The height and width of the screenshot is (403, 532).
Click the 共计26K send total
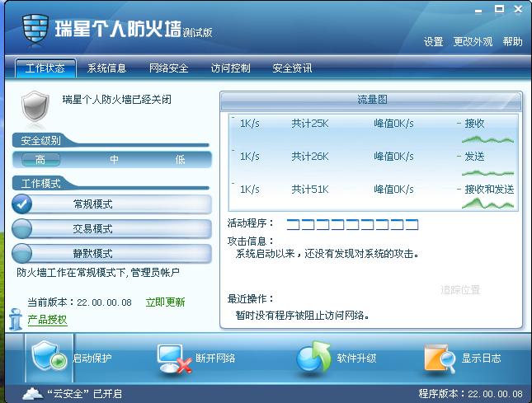pyautogui.click(x=310, y=157)
